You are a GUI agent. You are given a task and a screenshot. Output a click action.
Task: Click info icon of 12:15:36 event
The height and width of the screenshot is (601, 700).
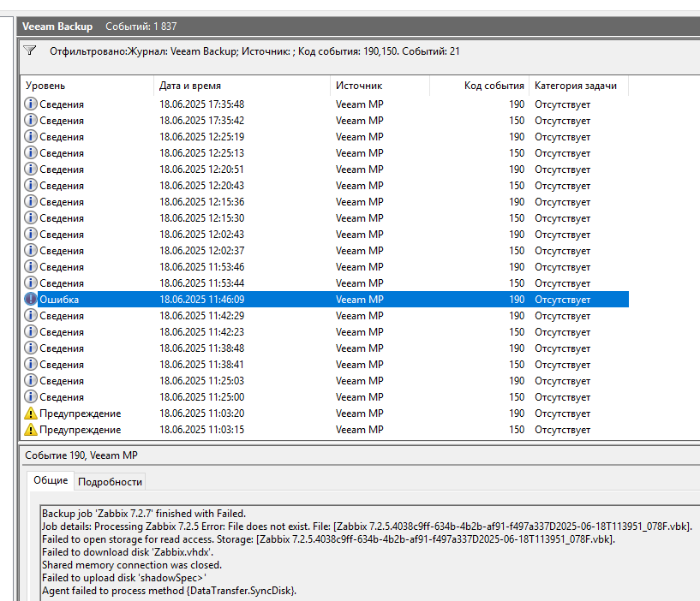[x=30, y=202]
